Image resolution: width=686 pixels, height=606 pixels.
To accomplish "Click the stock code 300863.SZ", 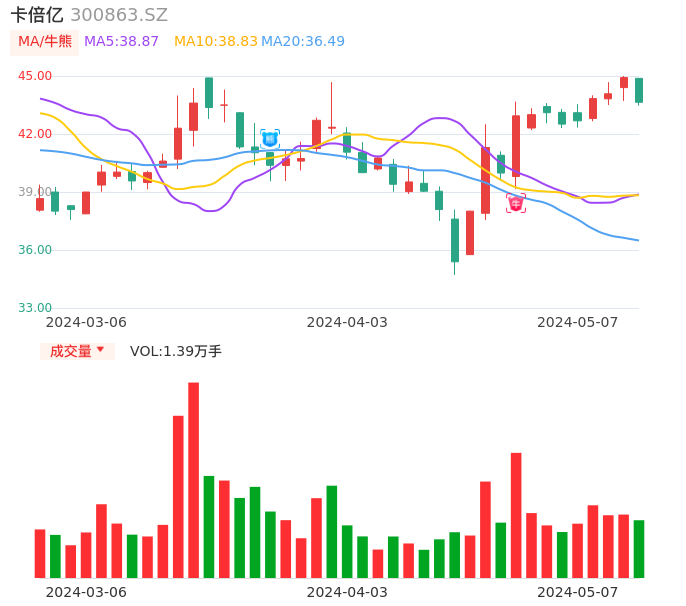I will [x=119, y=15].
